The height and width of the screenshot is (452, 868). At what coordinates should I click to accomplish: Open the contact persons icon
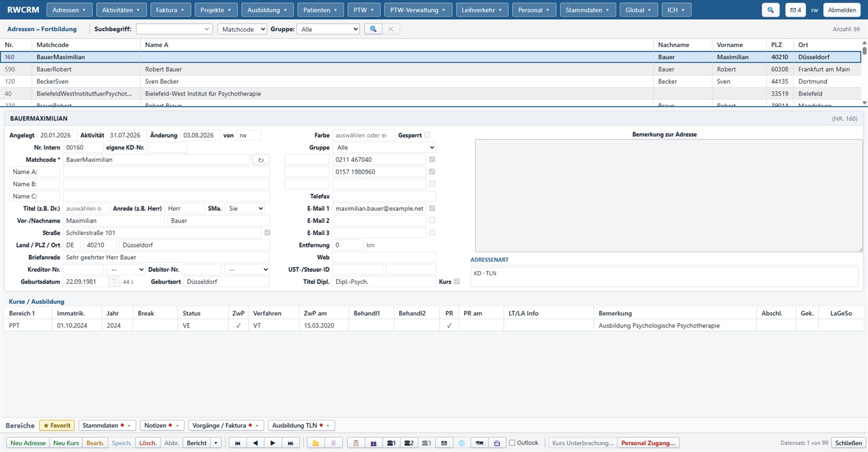373,443
